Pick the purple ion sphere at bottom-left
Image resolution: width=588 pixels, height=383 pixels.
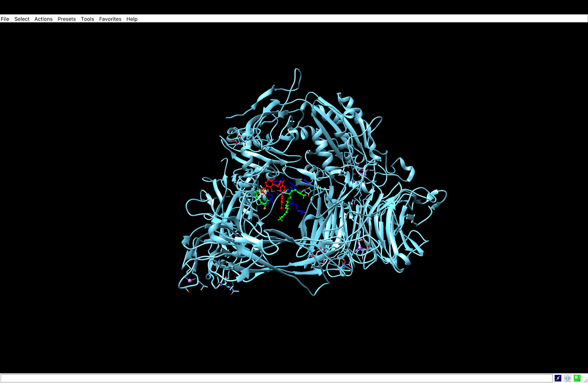tap(190, 280)
